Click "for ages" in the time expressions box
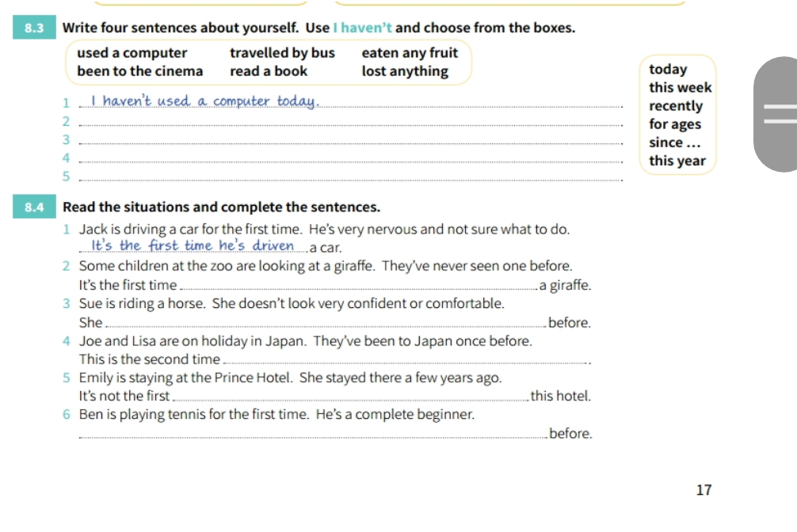The width and height of the screenshot is (797, 532). coord(674,124)
